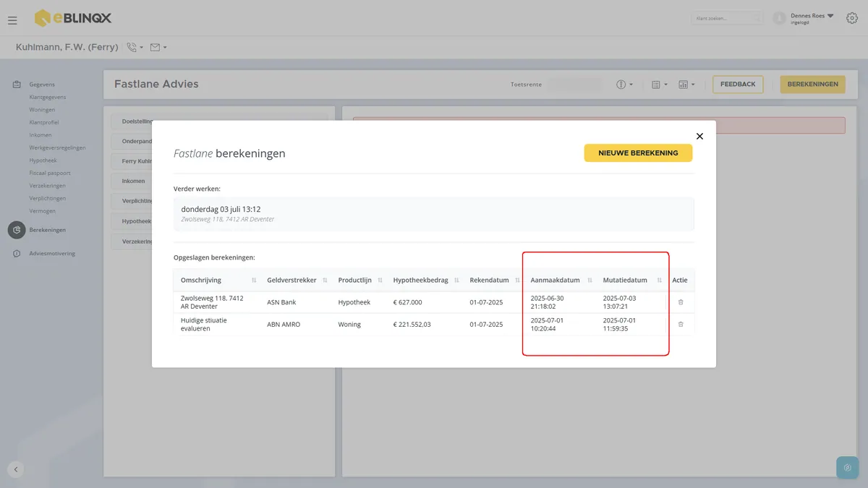Click the user avatar icon for Dennes Roes

coord(779,18)
